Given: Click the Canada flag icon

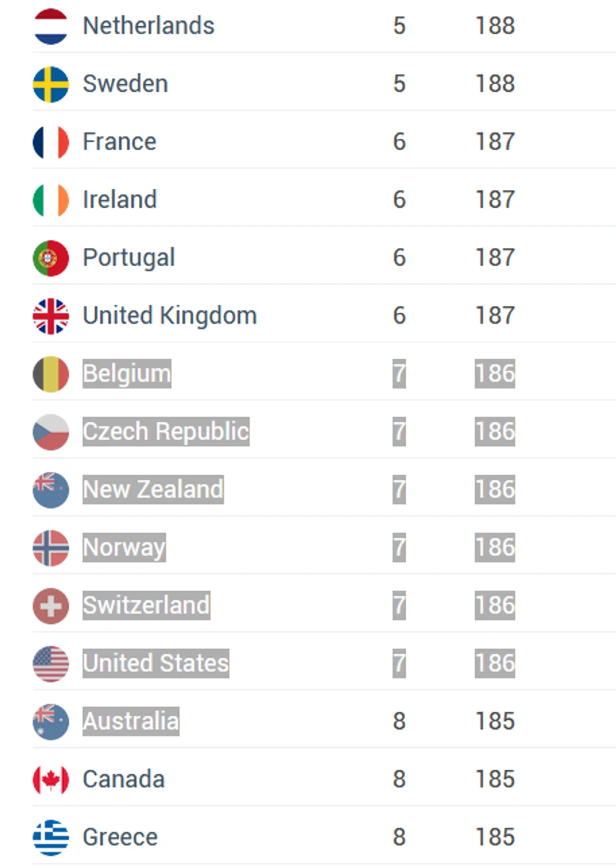Looking at the screenshot, I should (50, 779).
